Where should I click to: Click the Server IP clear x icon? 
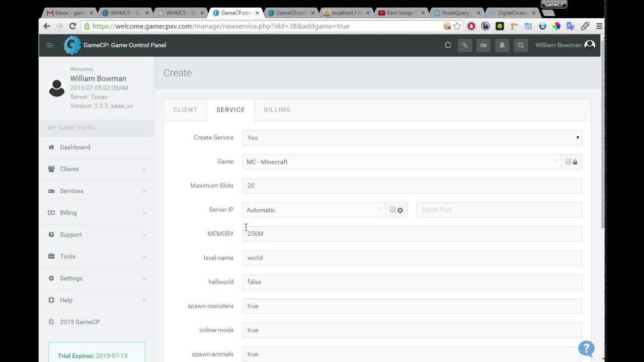coord(400,210)
